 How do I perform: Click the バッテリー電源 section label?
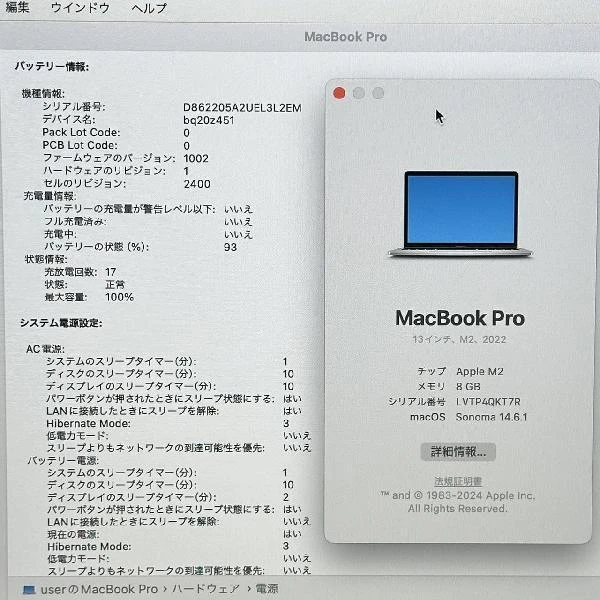(x=63, y=460)
